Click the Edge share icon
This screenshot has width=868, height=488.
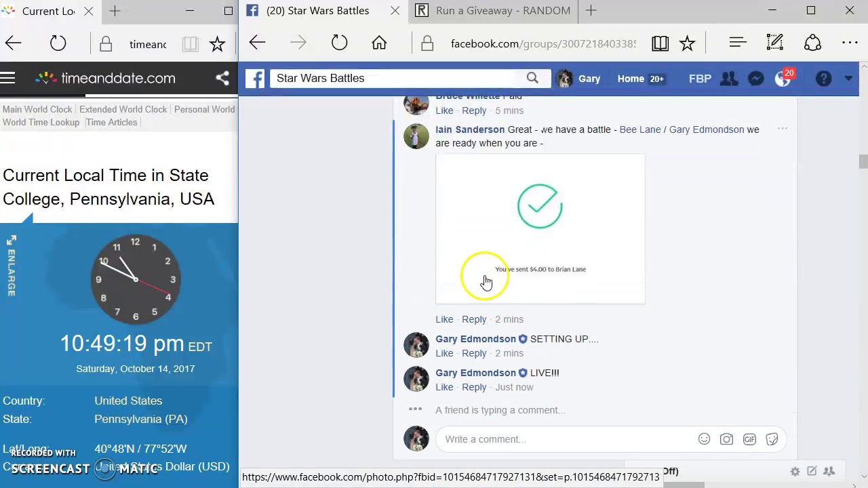coord(812,43)
